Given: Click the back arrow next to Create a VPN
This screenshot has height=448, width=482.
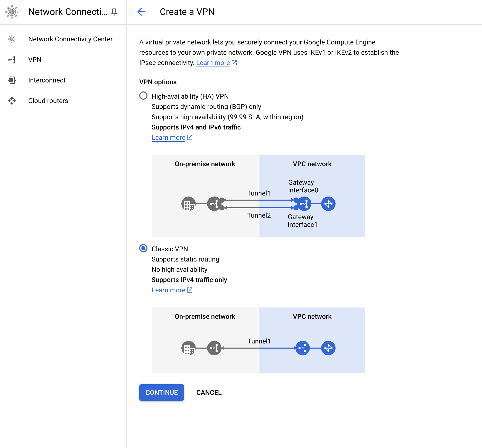Looking at the screenshot, I should pos(141,12).
